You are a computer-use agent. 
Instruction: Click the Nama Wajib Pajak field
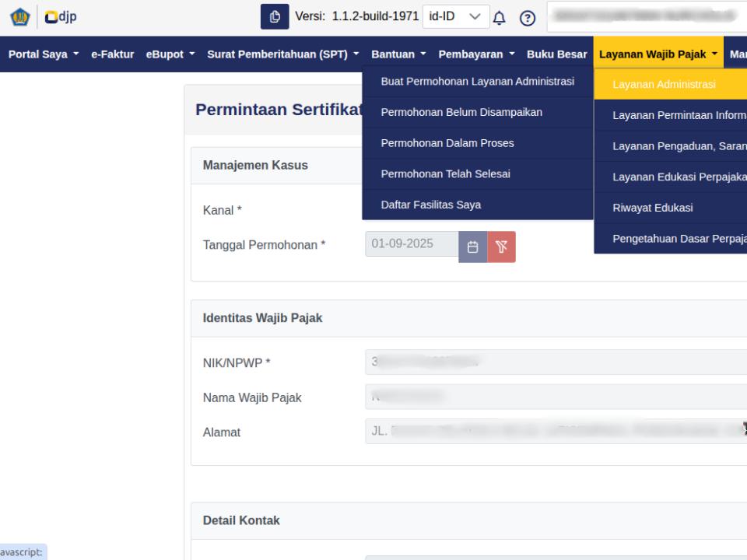556,397
